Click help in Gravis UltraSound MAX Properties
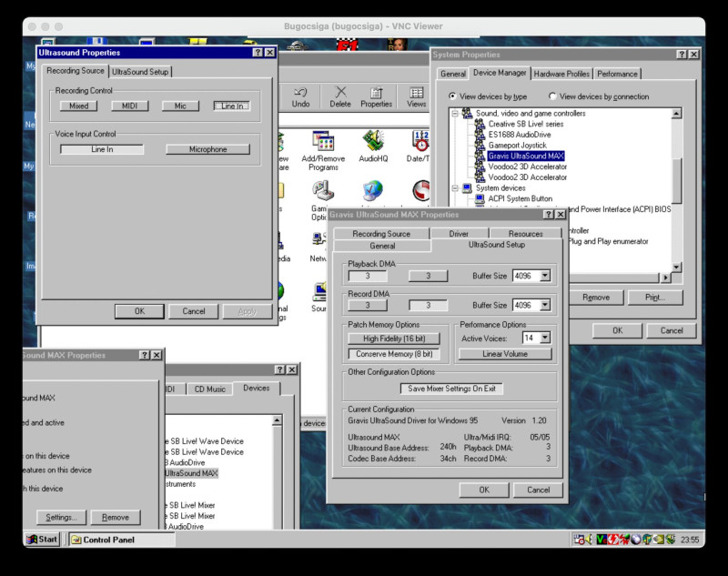The height and width of the screenshot is (576, 728). click(549, 214)
